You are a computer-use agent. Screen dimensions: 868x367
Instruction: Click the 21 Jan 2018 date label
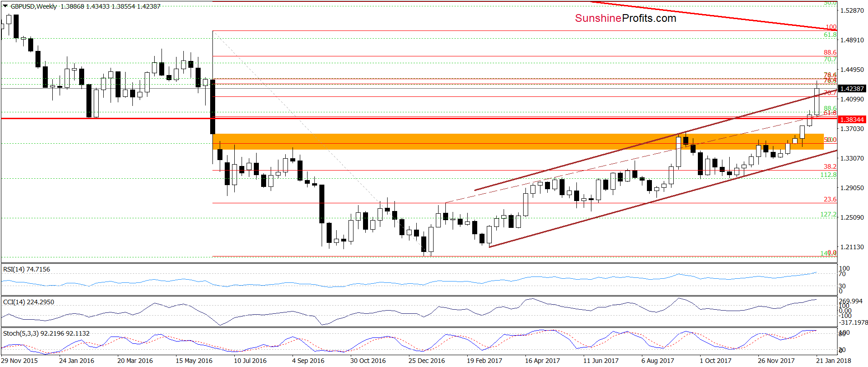point(833,361)
